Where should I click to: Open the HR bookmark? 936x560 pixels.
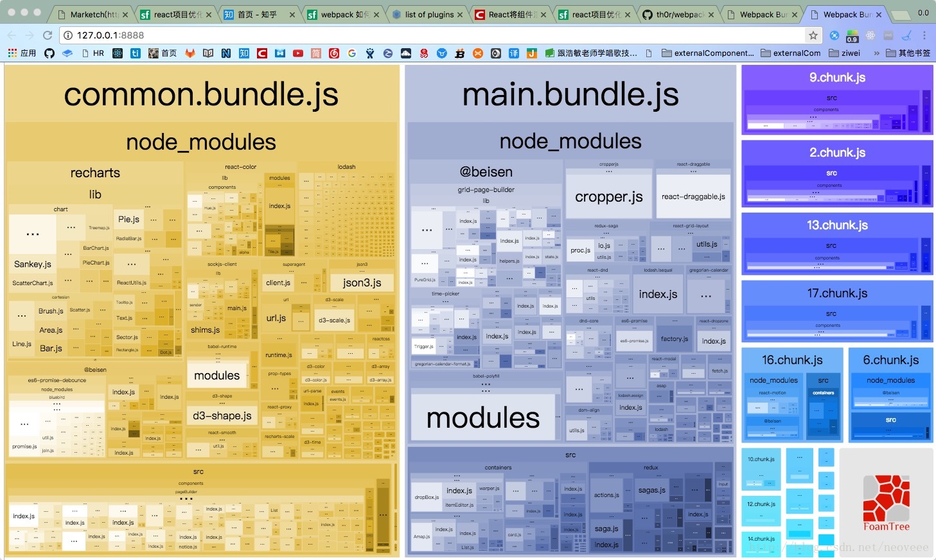click(x=93, y=53)
